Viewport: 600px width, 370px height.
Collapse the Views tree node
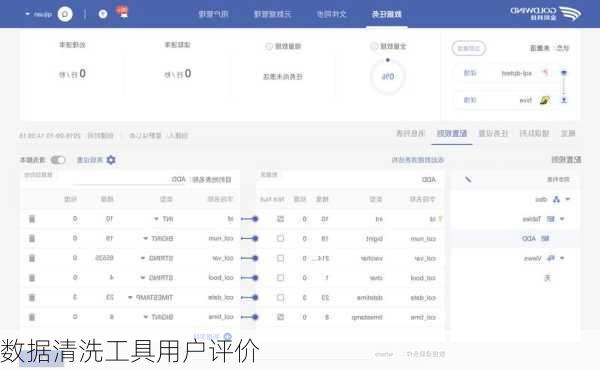pyautogui.click(x=562, y=258)
